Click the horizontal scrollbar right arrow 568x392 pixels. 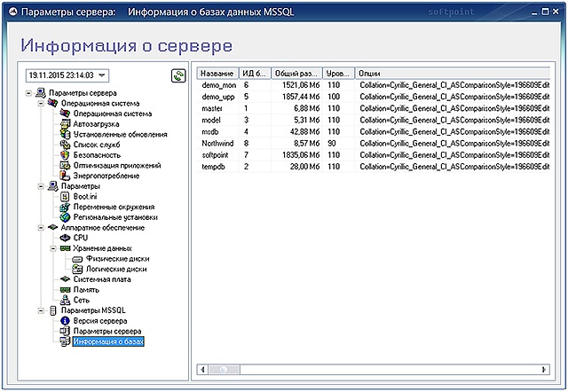[x=544, y=370]
